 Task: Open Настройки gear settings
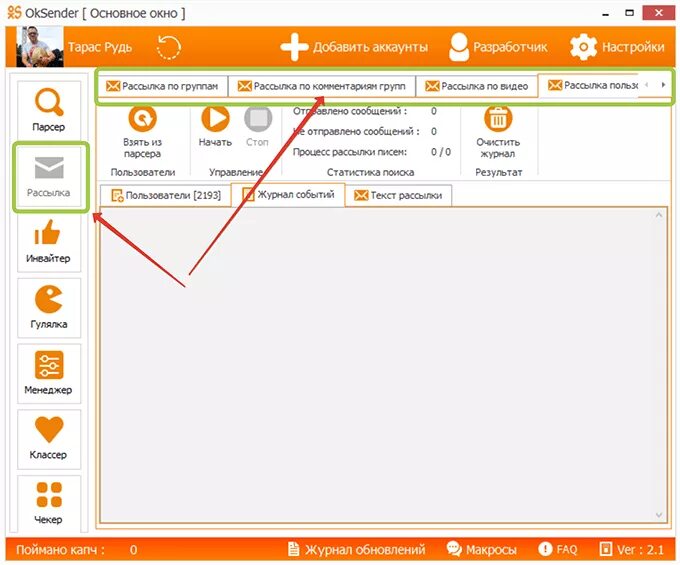[617, 47]
